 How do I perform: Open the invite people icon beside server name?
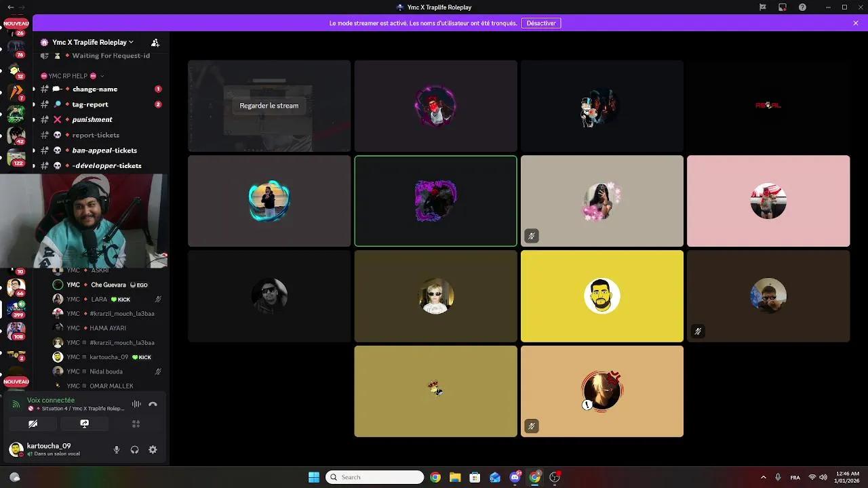pos(155,42)
